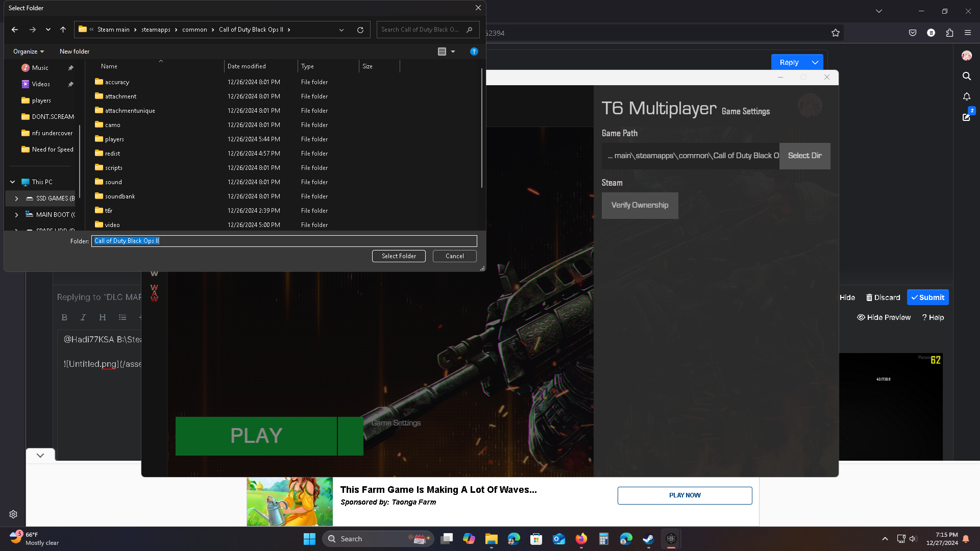This screenshot has height=551, width=980.
Task: Click the search box in Select Folder
Action: [428, 30]
